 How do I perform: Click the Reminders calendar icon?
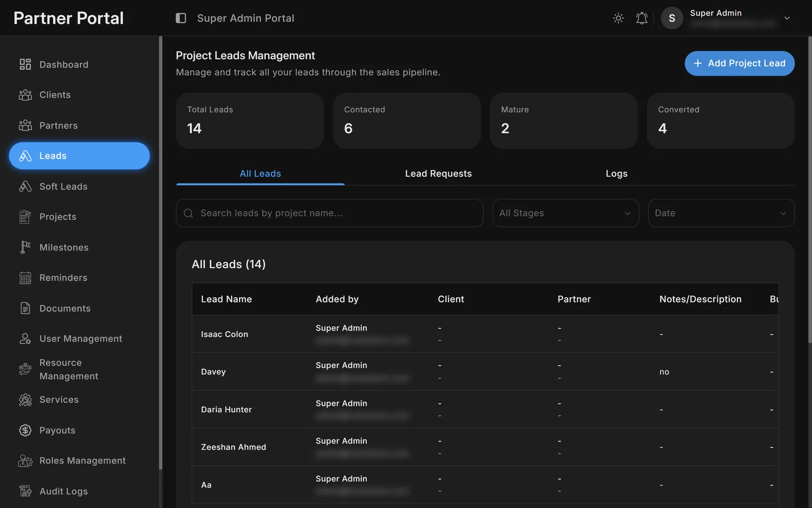25,278
